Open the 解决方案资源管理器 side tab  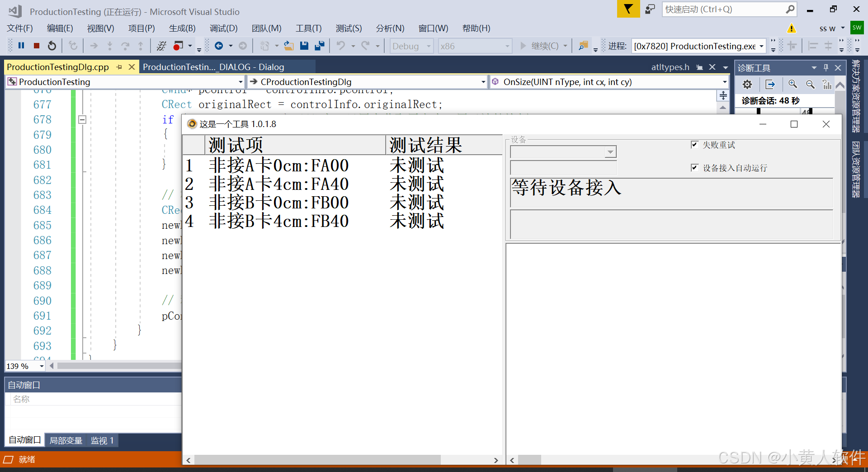tap(856, 95)
